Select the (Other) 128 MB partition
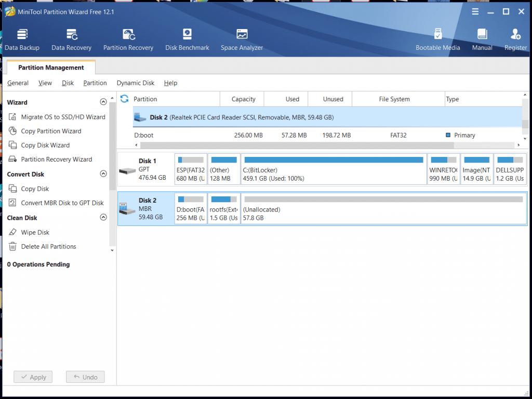532x399 pixels. (224, 169)
